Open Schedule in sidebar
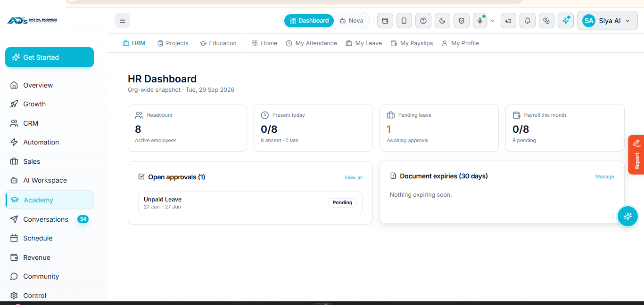Image resolution: width=644 pixels, height=305 pixels. point(50,238)
